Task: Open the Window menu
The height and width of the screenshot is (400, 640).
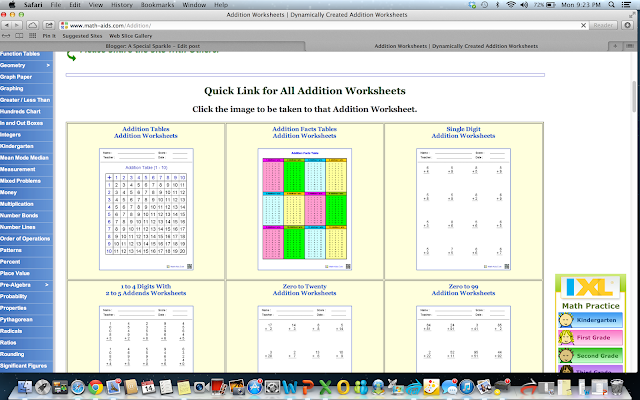Action: click(194, 5)
